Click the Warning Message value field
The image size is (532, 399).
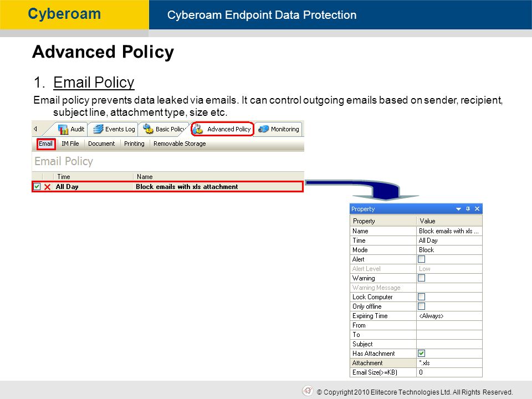click(449, 288)
